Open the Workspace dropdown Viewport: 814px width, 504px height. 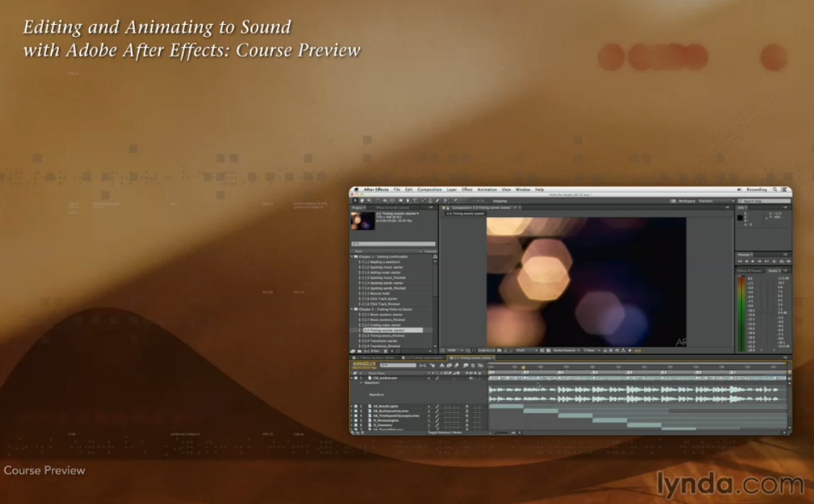tap(717, 201)
